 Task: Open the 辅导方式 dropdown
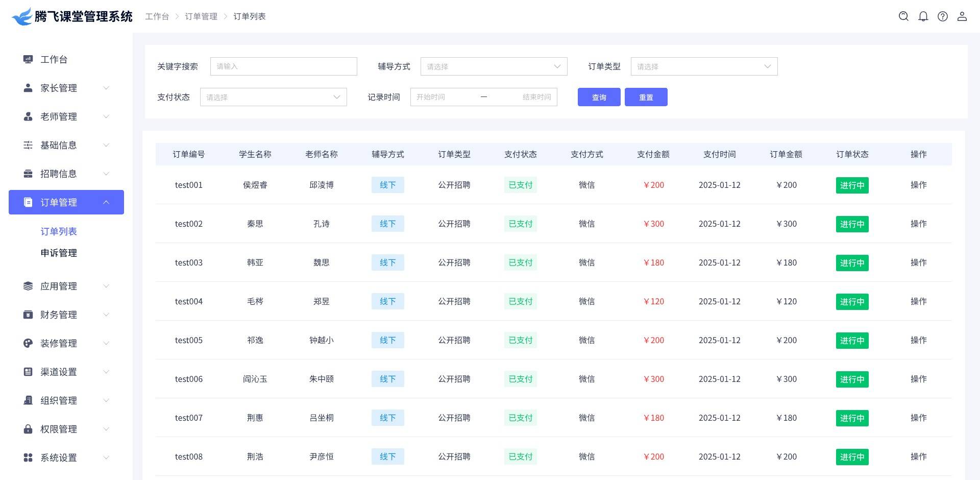[493, 66]
